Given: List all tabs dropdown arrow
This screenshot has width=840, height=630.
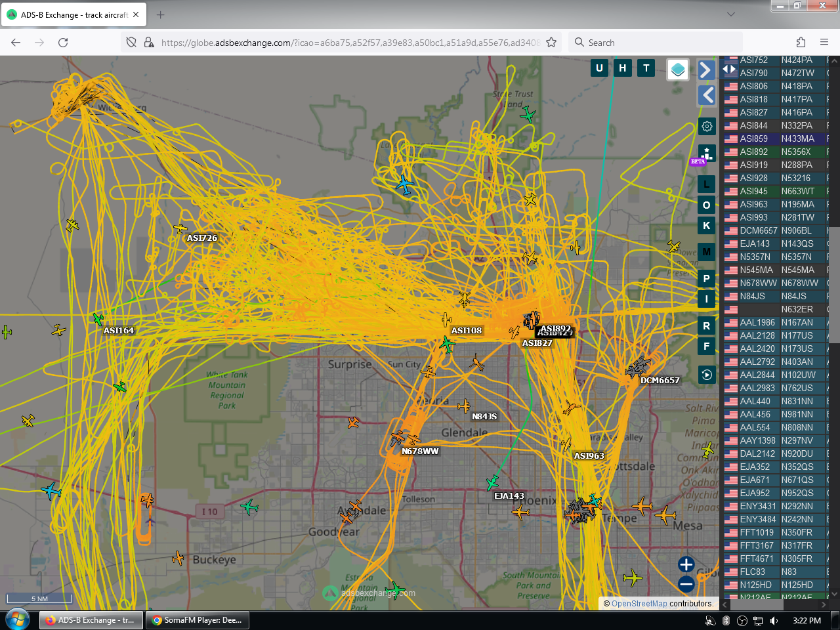Looking at the screenshot, I should pyautogui.click(x=731, y=14).
